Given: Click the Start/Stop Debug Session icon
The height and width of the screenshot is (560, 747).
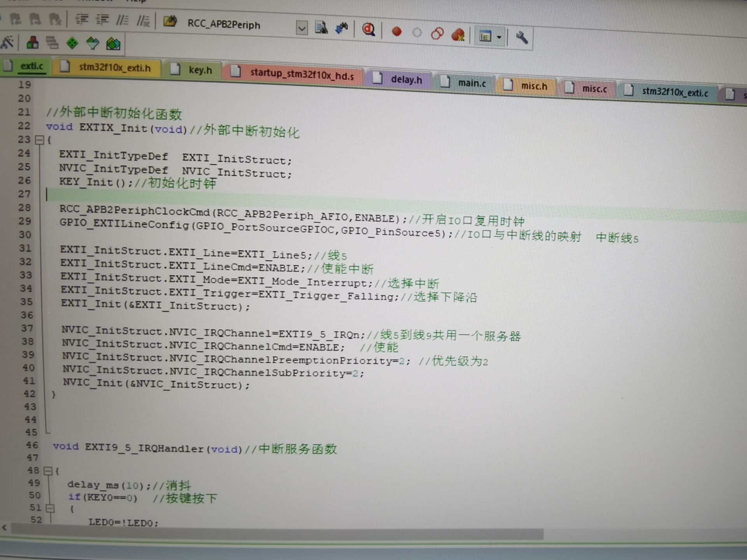Looking at the screenshot, I should [368, 30].
